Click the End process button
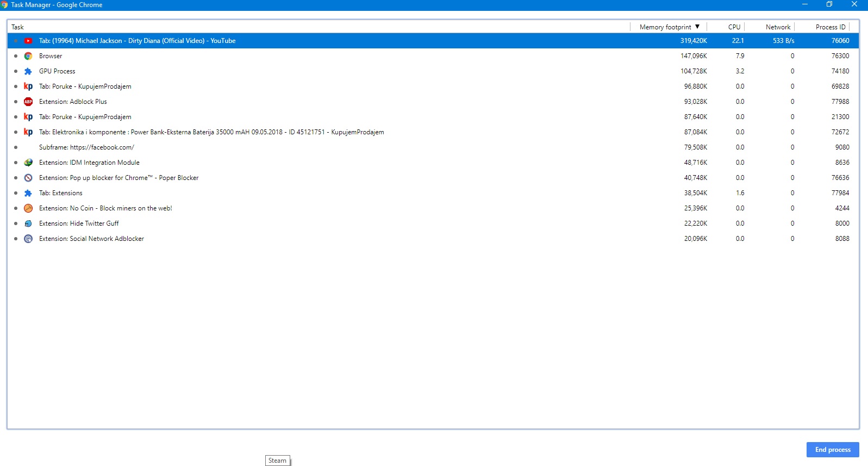 833,450
